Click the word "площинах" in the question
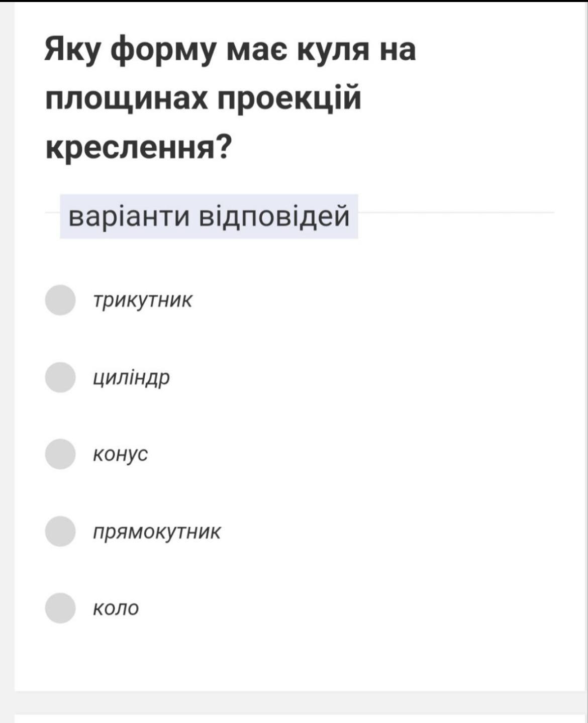This screenshot has width=588, height=723. [x=126, y=99]
